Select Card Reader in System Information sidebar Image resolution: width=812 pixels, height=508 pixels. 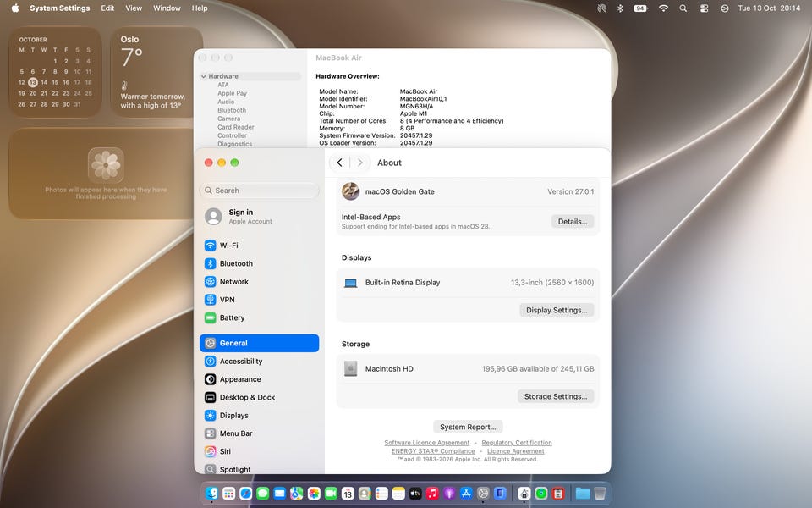pos(236,127)
